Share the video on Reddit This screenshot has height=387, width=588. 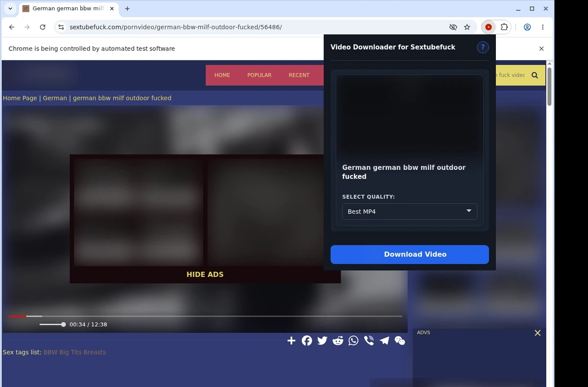pos(338,340)
